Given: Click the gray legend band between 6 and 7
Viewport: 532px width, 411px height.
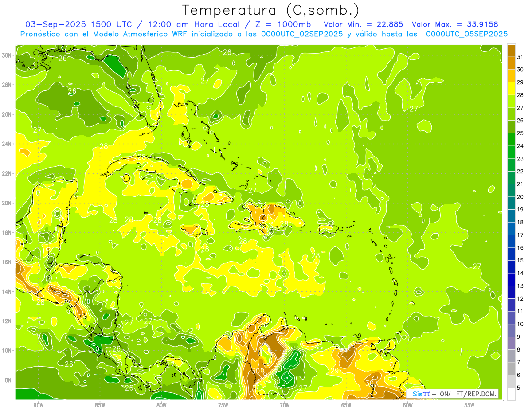Looking at the screenshot, I should pyautogui.click(x=511, y=368).
